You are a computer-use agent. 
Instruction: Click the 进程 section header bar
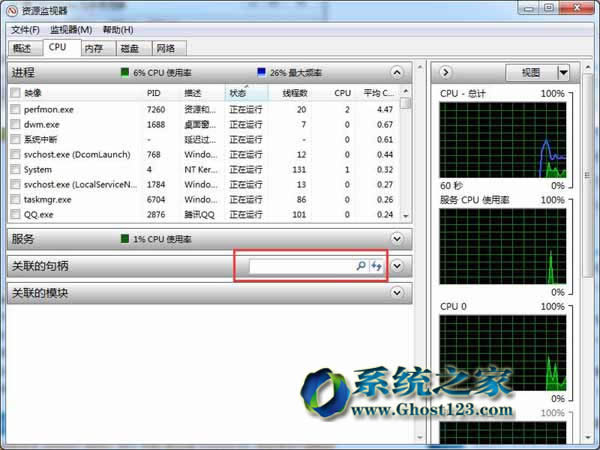coord(210,72)
